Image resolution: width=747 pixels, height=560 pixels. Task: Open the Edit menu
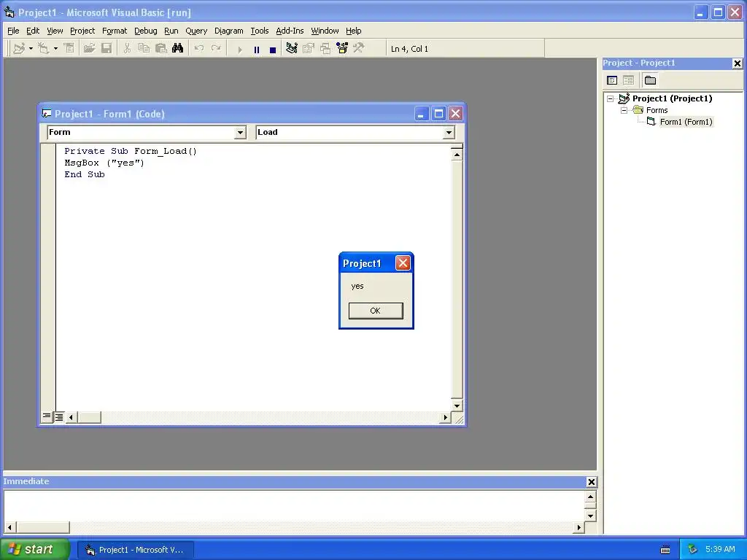(x=33, y=31)
